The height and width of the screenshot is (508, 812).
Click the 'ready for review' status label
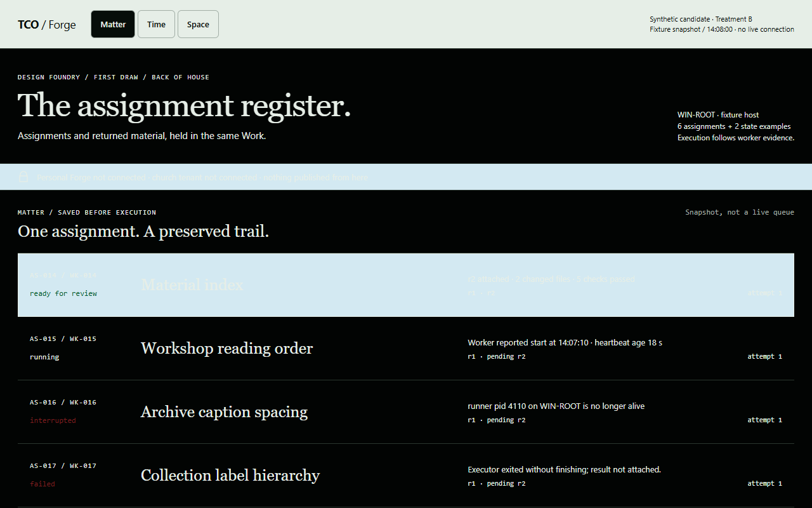63,293
